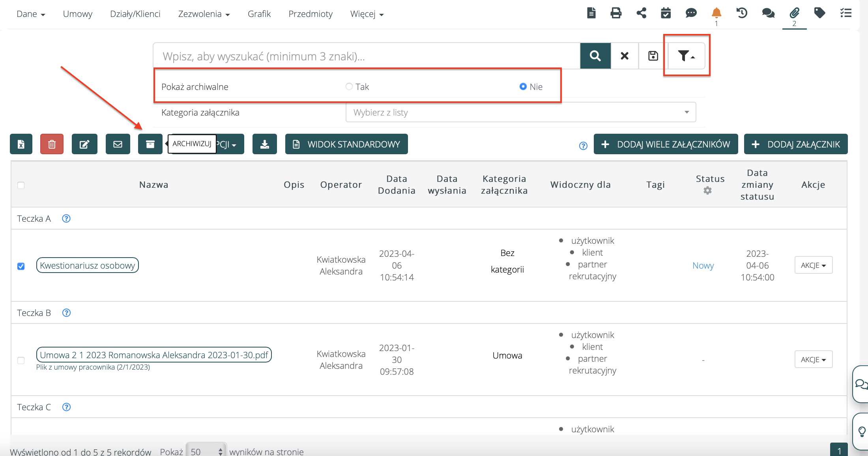Click the magnifier search button
Image resolution: width=868 pixels, height=456 pixels.
(x=595, y=56)
